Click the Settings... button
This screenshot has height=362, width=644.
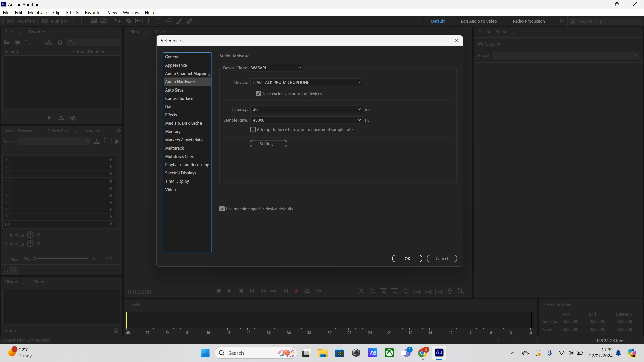click(x=268, y=144)
